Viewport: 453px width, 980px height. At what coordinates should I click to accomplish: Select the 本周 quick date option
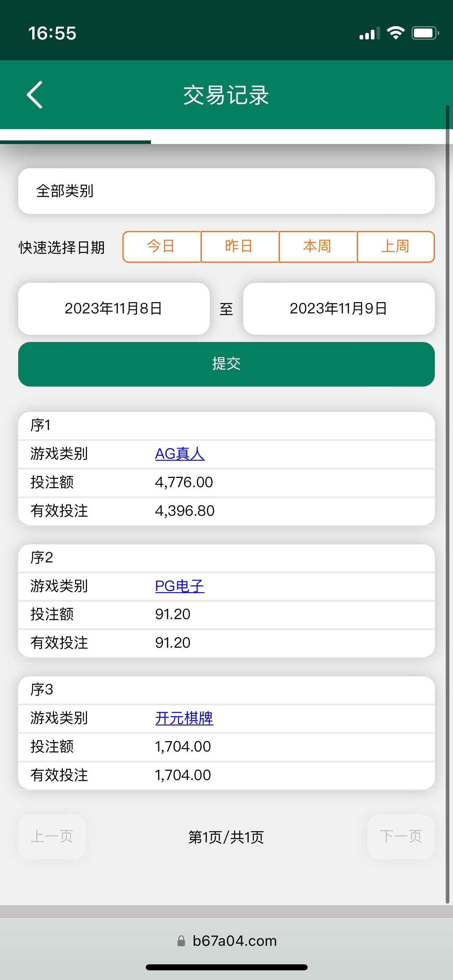(317, 247)
